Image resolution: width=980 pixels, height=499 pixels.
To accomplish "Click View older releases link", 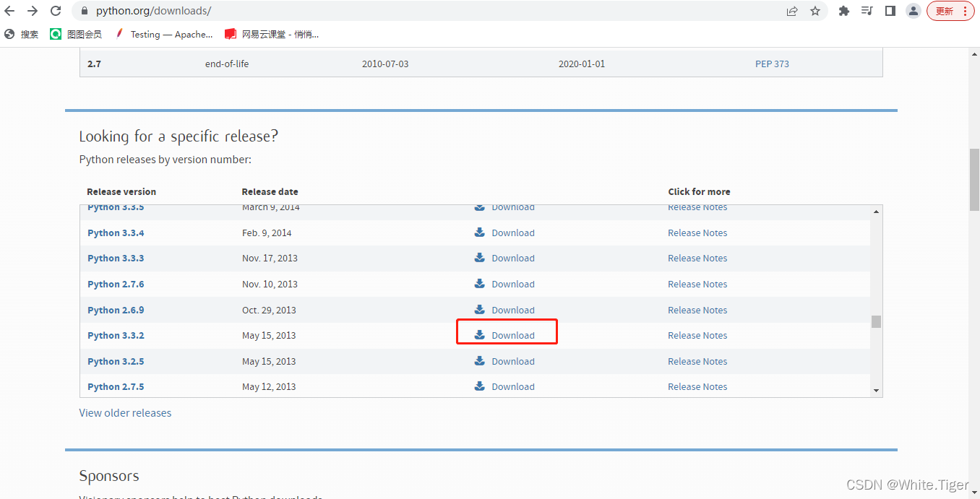I will pos(125,413).
